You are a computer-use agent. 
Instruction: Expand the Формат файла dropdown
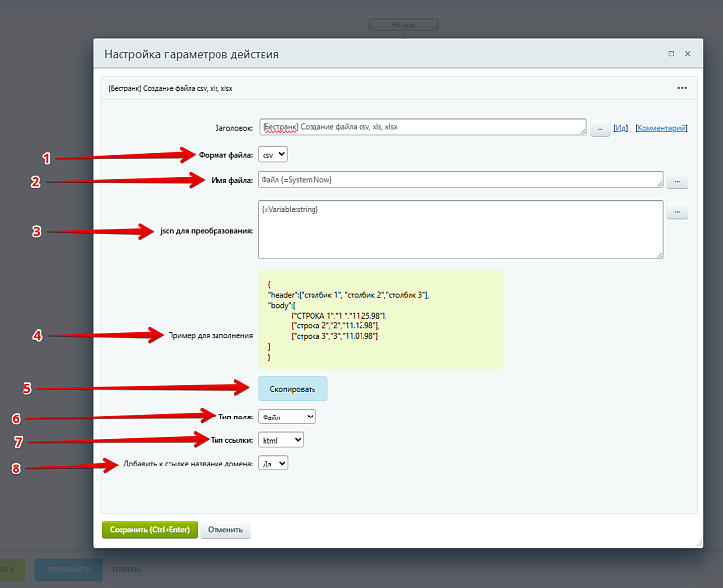(x=272, y=155)
